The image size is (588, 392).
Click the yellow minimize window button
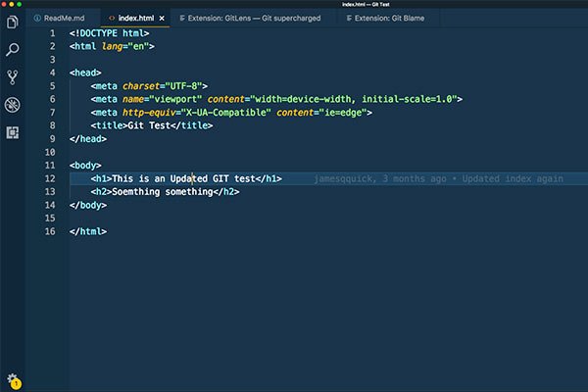pos(12,5)
